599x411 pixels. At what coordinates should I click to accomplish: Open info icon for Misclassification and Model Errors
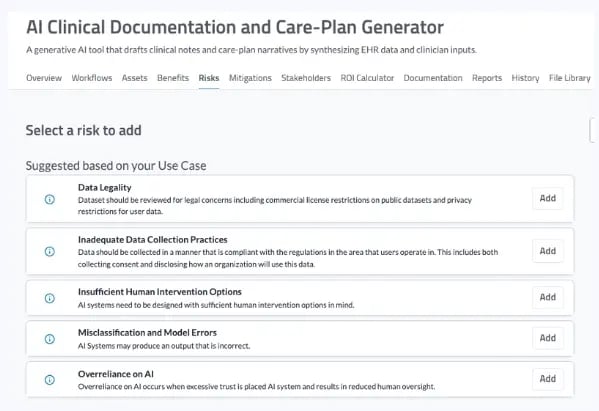point(50,339)
